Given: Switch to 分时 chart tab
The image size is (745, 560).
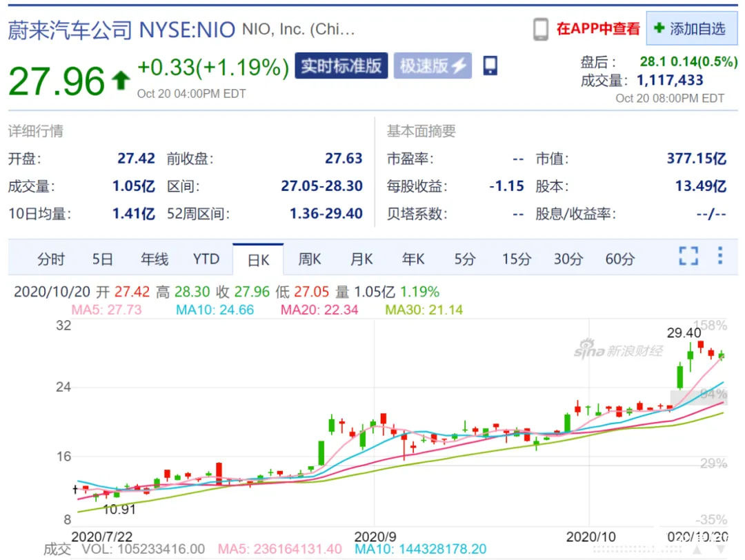Looking at the screenshot, I should pyautogui.click(x=51, y=259).
